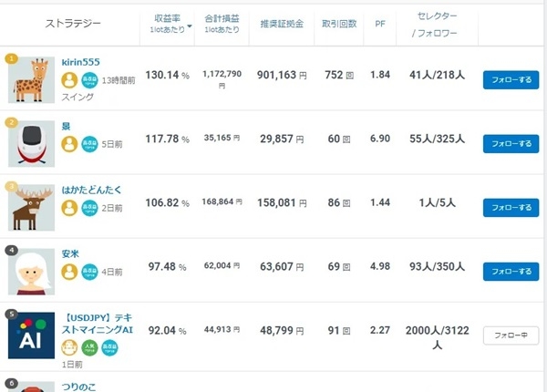Click PF value 6.90
Screen dimensions: 547x392
coord(380,139)
